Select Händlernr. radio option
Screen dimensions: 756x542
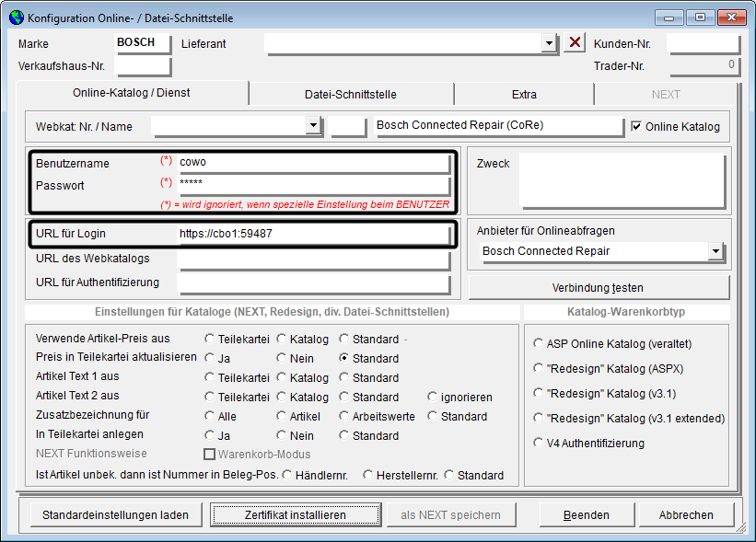click(x=287, y=475)
